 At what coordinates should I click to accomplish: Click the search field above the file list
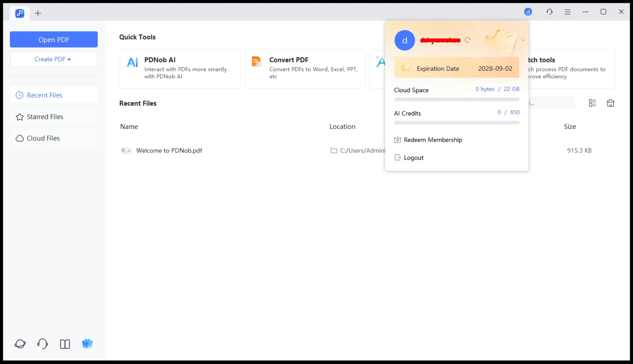pyautogui.click(x=552, y=103)
